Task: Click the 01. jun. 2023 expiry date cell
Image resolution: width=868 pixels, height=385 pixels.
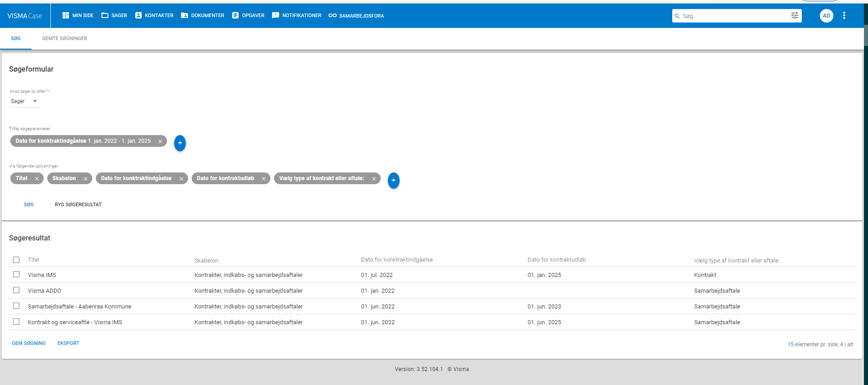Action: 544,307
